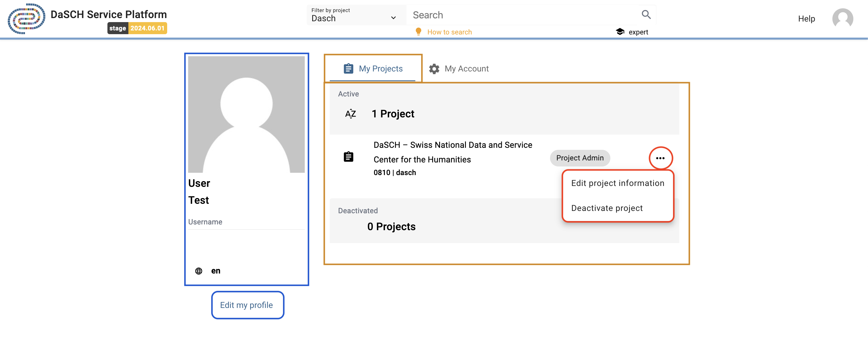Select the My Projects tab
This screenshot has width=868, height=353.
click(373, 68)
